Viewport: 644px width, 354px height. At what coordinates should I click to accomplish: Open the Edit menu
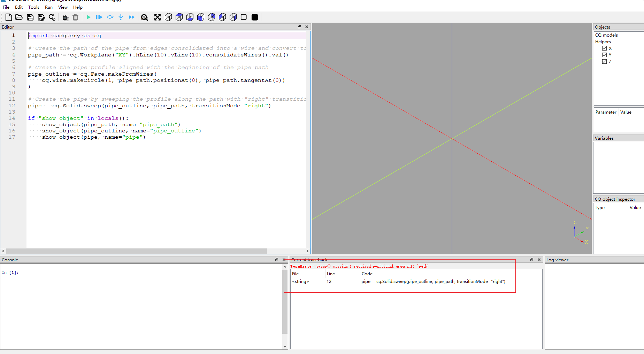(x=19, y=7)
